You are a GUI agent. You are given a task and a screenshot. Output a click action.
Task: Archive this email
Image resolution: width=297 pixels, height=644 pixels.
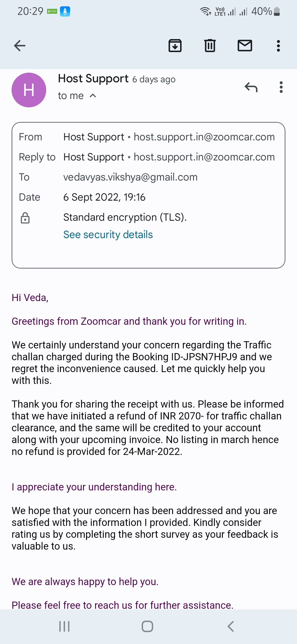pyautogui.click(x=175, y=46)
